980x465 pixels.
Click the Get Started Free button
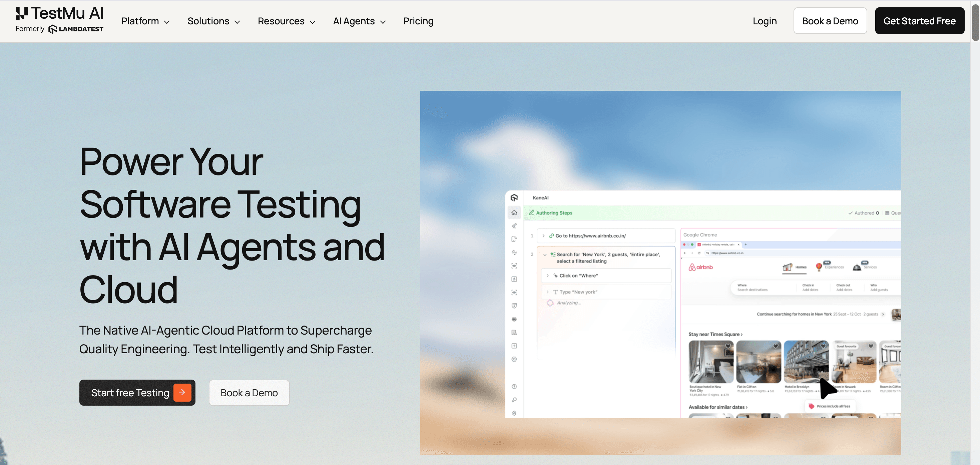coord(919,21)
